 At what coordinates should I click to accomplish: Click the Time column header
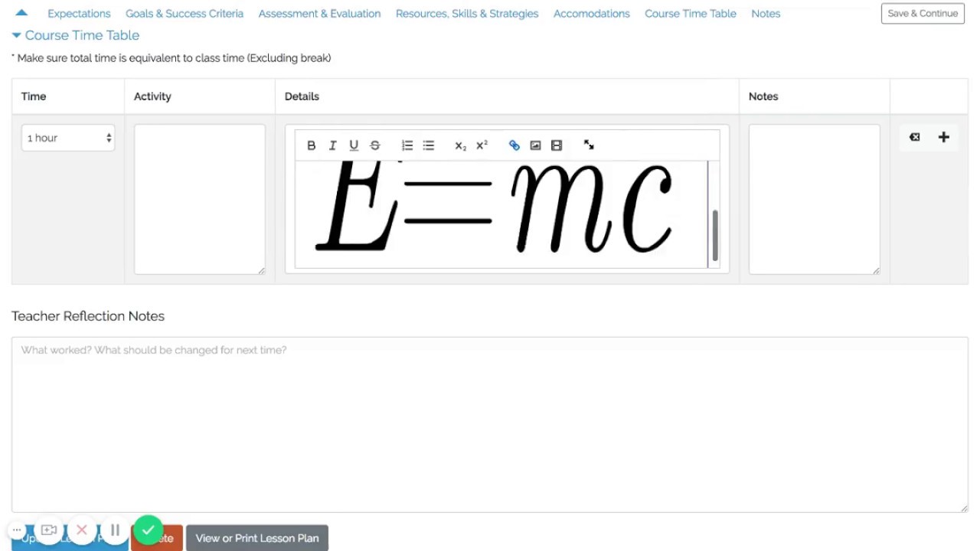34,96
